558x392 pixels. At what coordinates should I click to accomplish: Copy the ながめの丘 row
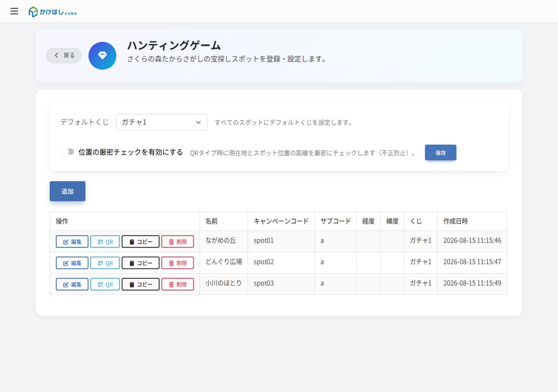tap(140, 241)
